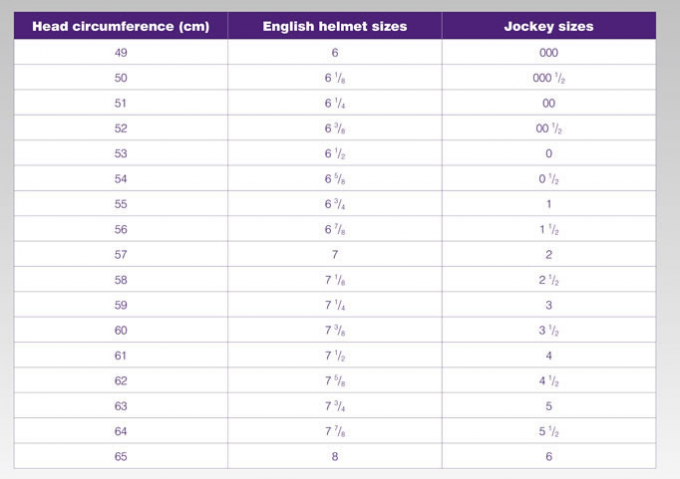The width and height of the screenshot is (680, 479).
Task: Click the head circumference 65 cell
Action: 121,456
